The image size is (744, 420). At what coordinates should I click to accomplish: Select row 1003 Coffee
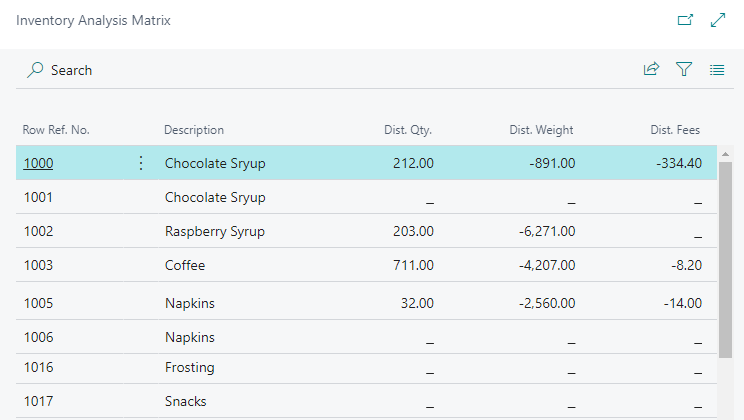185,265
